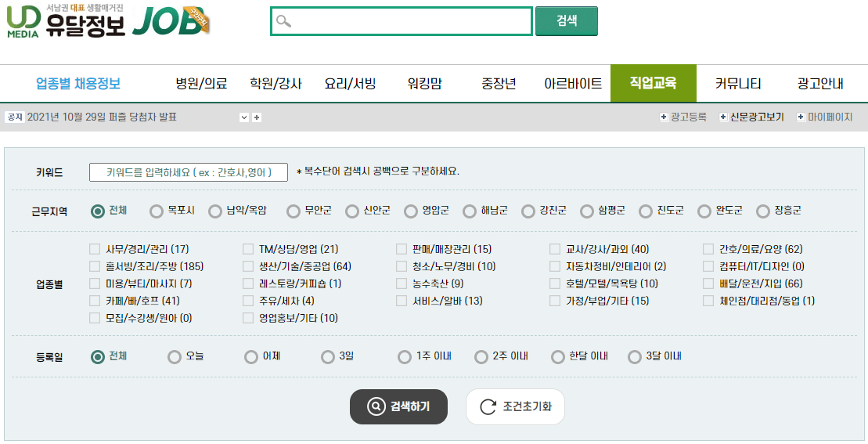Viewport: 868px width, 444px height.
Task: Check the 간호/의료/요양 (62) checkbox
Action: 708,249
